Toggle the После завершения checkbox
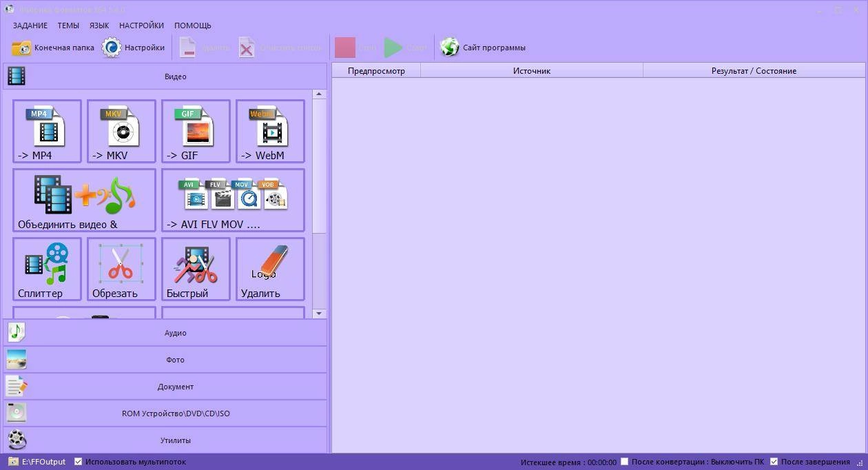 pos(774,462)
